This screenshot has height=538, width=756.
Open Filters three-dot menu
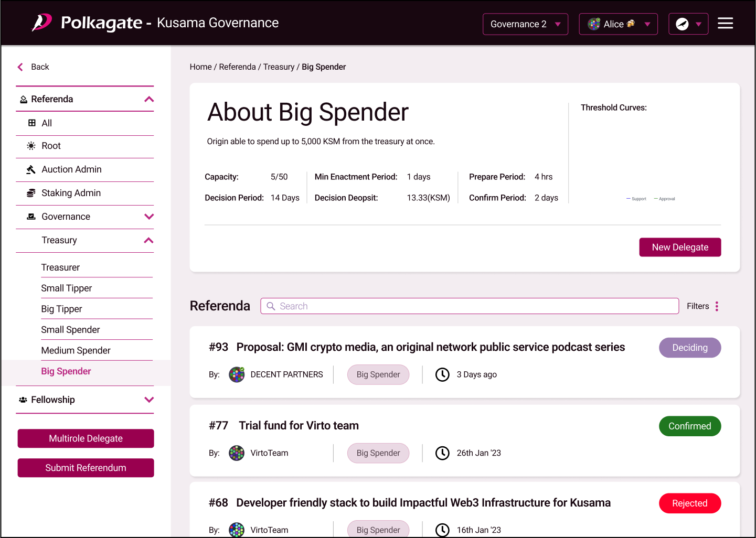click(x=717, y=306)
